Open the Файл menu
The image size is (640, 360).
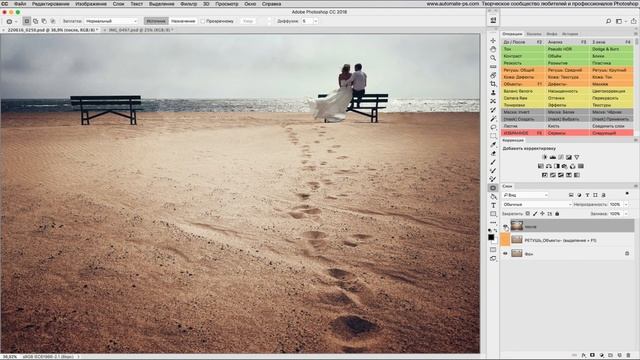20,4
